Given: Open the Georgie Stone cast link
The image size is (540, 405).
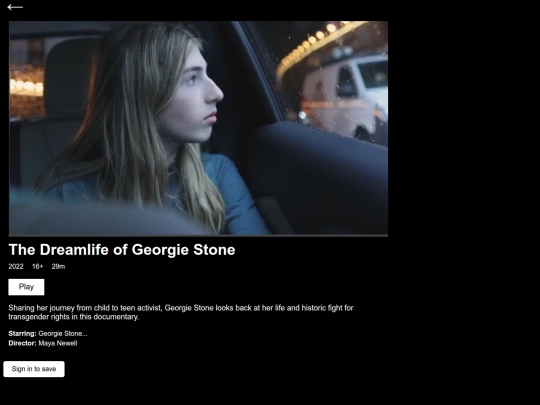Looking at the screenshot, I should (x=60, y=333).
